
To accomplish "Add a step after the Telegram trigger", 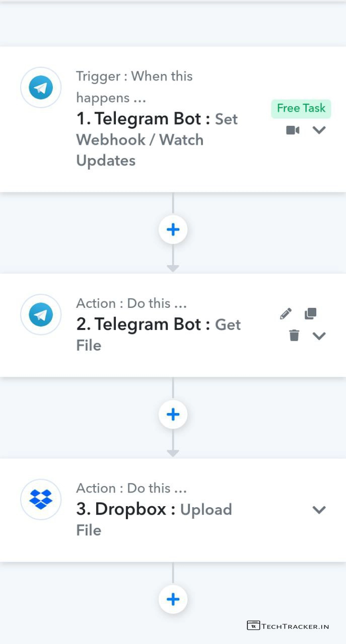I will [x=173, y=229].
